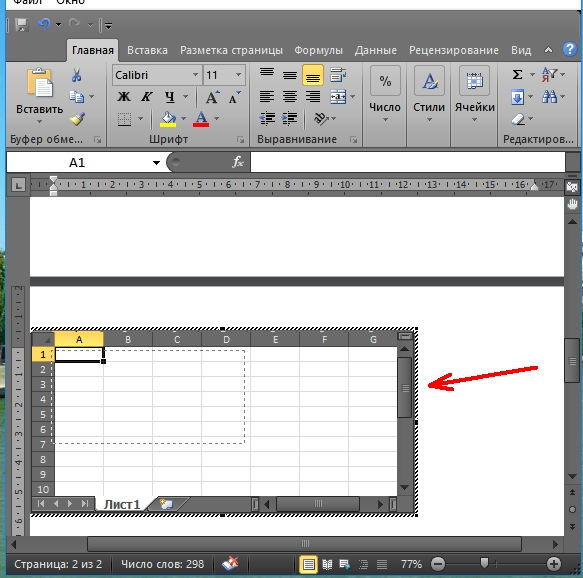Click the Число слов: 298 status entry
Image resolution: width=583 pixels, height=578 pixels.
[162, 564]
